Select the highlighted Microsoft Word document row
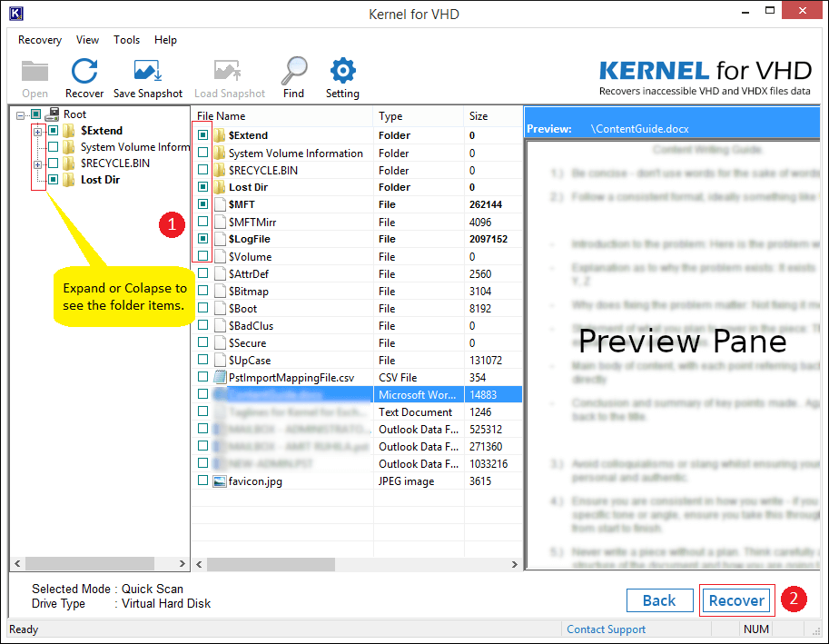The height and width of the screenshot is (644, 829). (358, 394)
